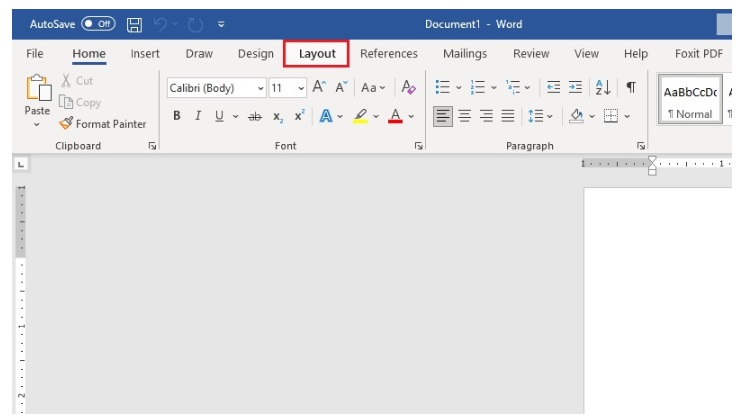Apply strikethrough formatting
The image size is (756, 420).
254,116
